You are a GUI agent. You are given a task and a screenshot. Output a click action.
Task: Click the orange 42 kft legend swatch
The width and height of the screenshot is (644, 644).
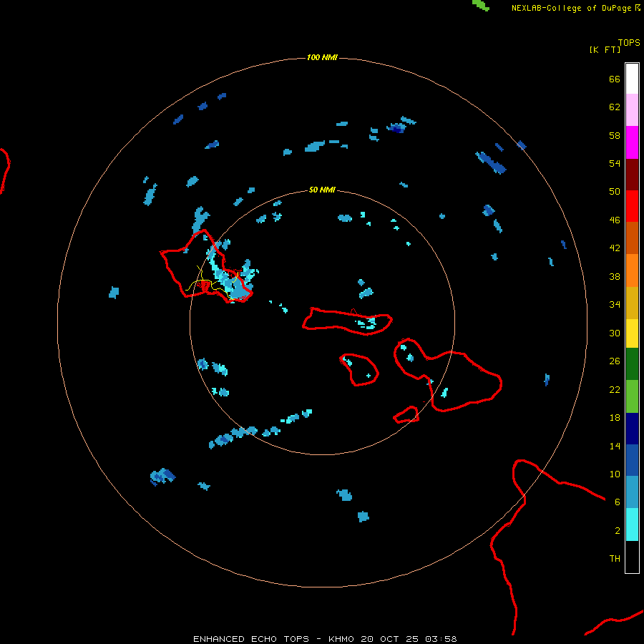point(632,270)
